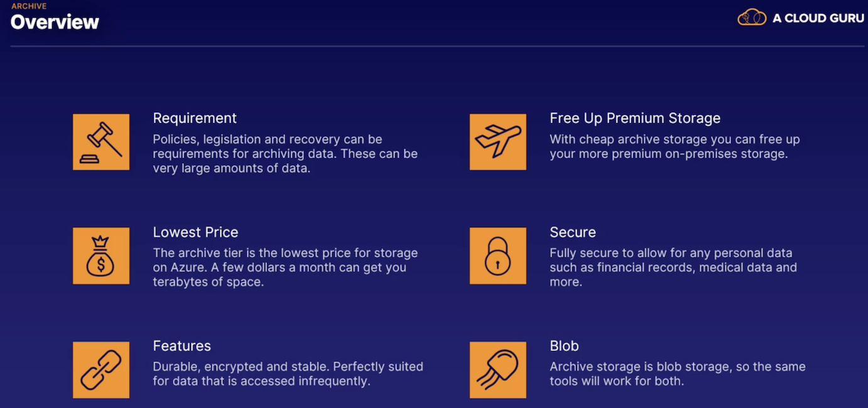
Task: Click the Secure heading text
Action: (x=573, y=232)
